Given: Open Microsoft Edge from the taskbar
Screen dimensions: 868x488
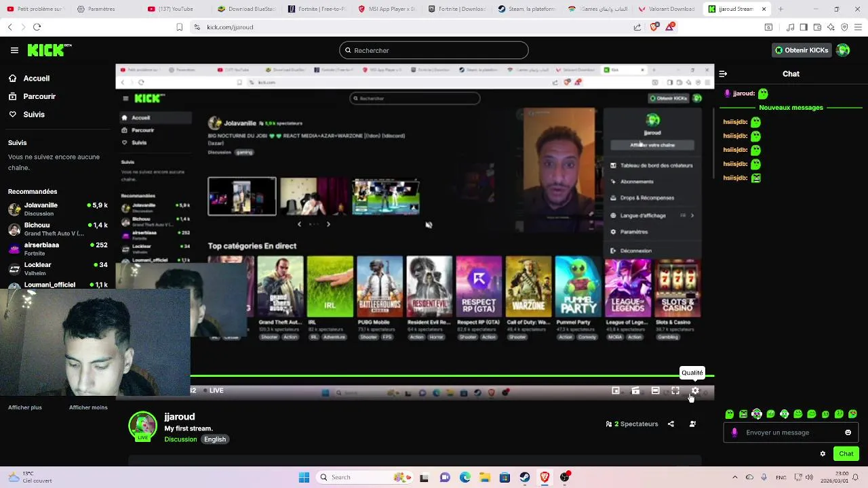Looking at the screenshot, I should tap(465, 477).
